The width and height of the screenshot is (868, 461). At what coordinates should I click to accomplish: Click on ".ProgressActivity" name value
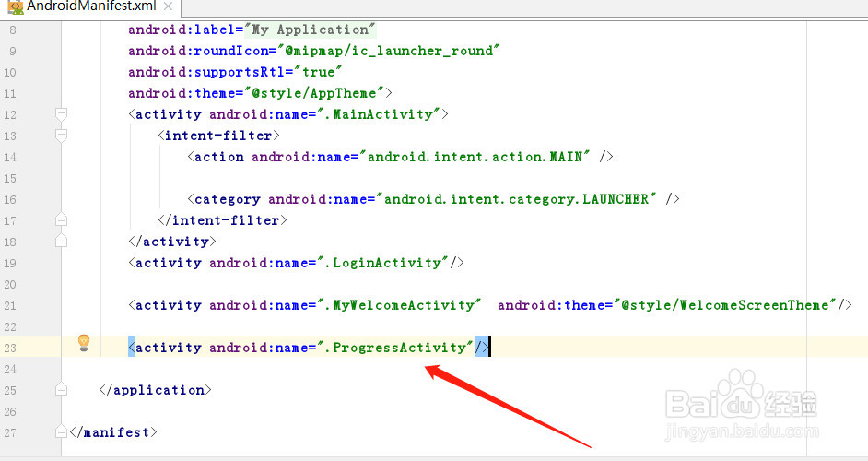tap(395, 348)
